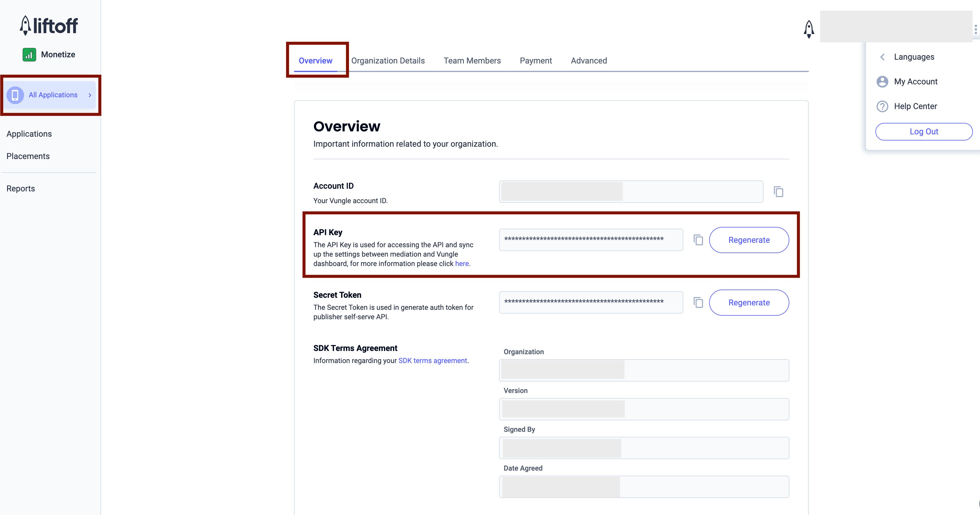The height and width of the screenshot is (515, 980).
Task: Regenerate the API Key
Action: point(749,240)
